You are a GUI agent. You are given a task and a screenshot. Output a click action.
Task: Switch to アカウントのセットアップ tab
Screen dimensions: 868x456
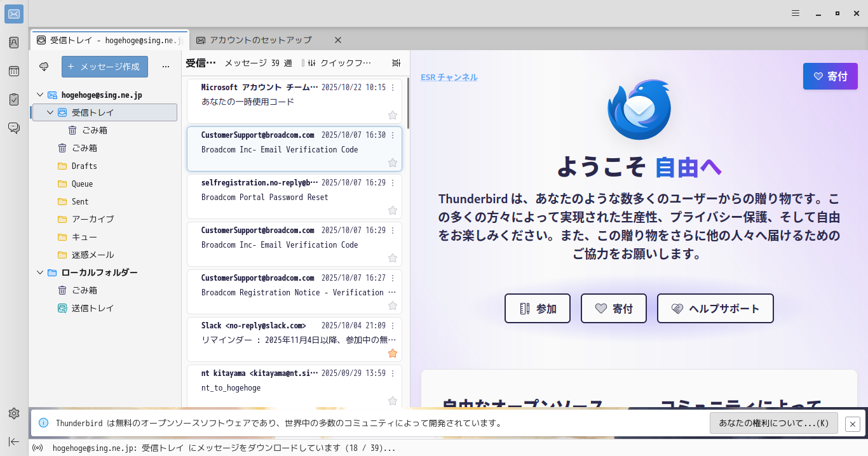261,40
